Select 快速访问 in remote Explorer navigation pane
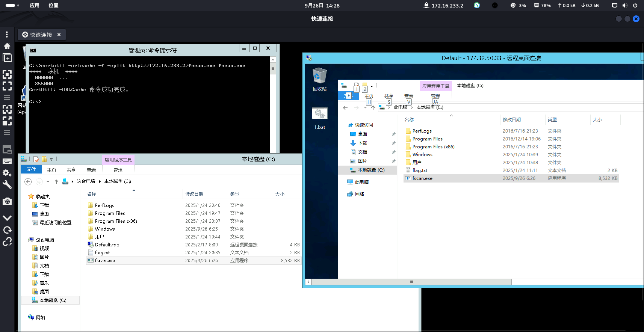Viewport: 644px width, 332px height. pos(361,125)
